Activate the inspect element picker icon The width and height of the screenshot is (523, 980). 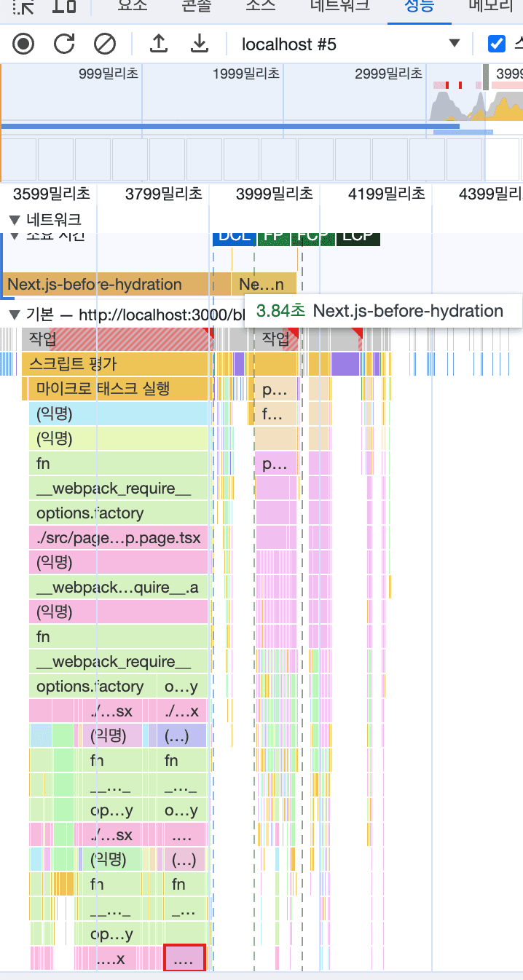pyautogui.click(x=24, y=7)
